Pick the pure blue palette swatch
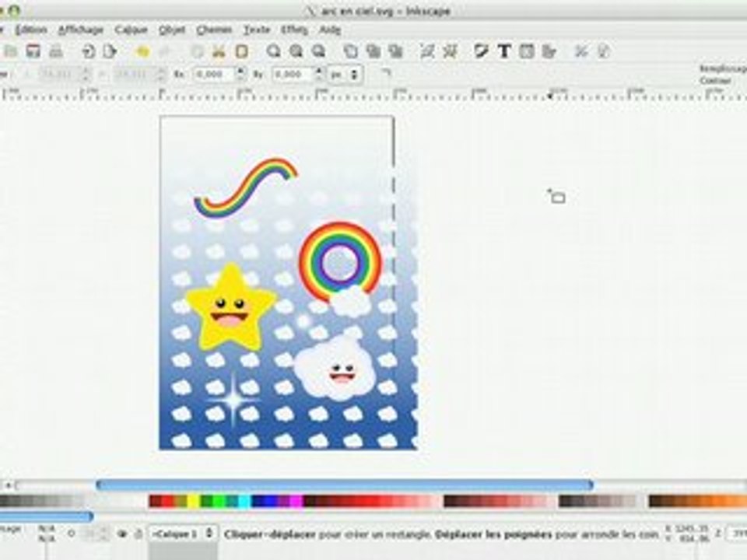This screenshot has height=560, width=747. (x=271, y=502)
